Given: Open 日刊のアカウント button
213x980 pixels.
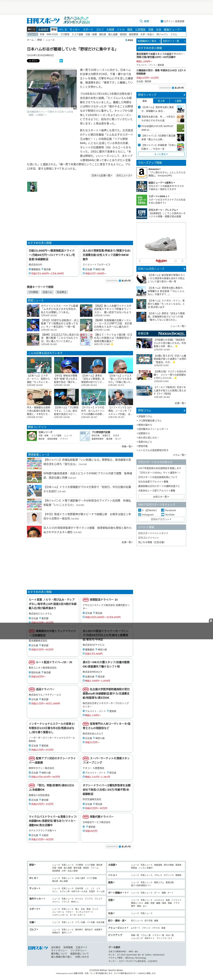Looking at the screenshot, I should pyautogui.click(x=161, y=519).
